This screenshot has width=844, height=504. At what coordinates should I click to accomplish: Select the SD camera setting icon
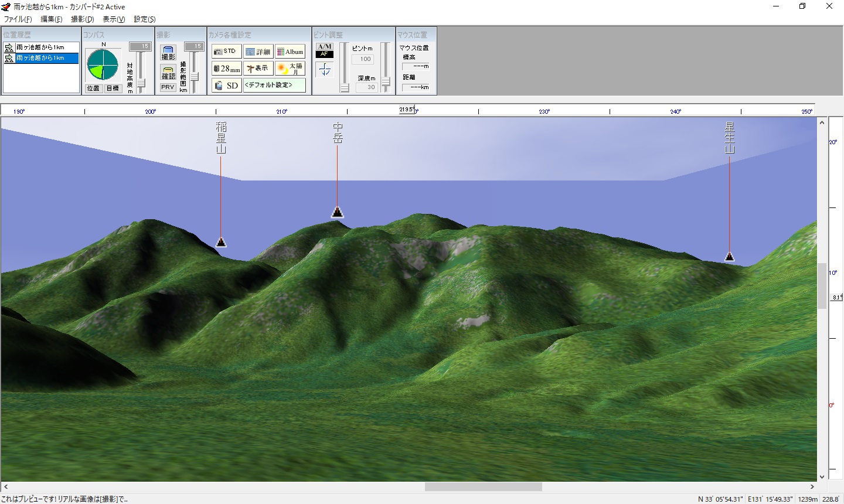pyautogui.click(x=226, y=85)
